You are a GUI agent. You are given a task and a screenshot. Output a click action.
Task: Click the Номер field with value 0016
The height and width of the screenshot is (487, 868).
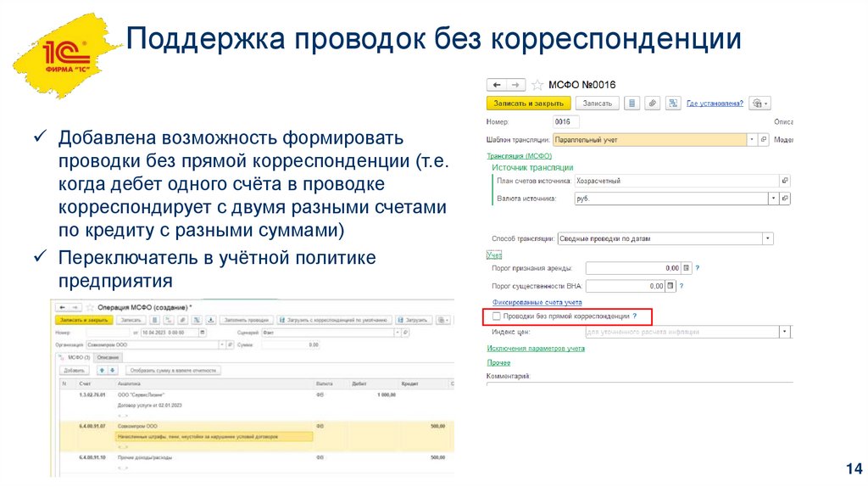click(x=565, y=121)
